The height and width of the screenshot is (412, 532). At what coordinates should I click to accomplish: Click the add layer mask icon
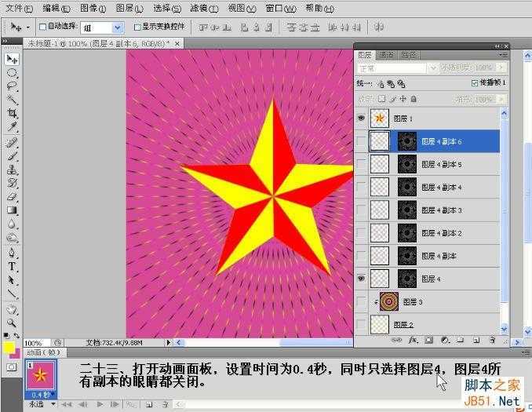428,340
